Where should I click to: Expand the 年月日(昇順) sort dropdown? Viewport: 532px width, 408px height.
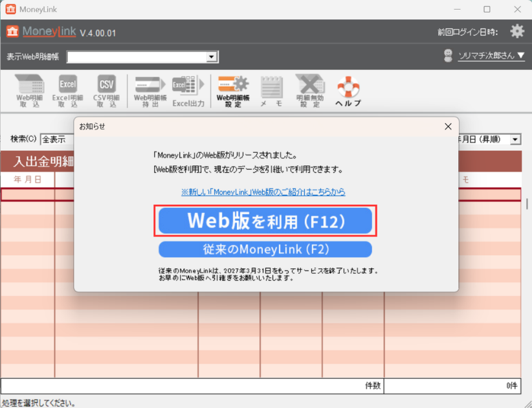[515, 139]
